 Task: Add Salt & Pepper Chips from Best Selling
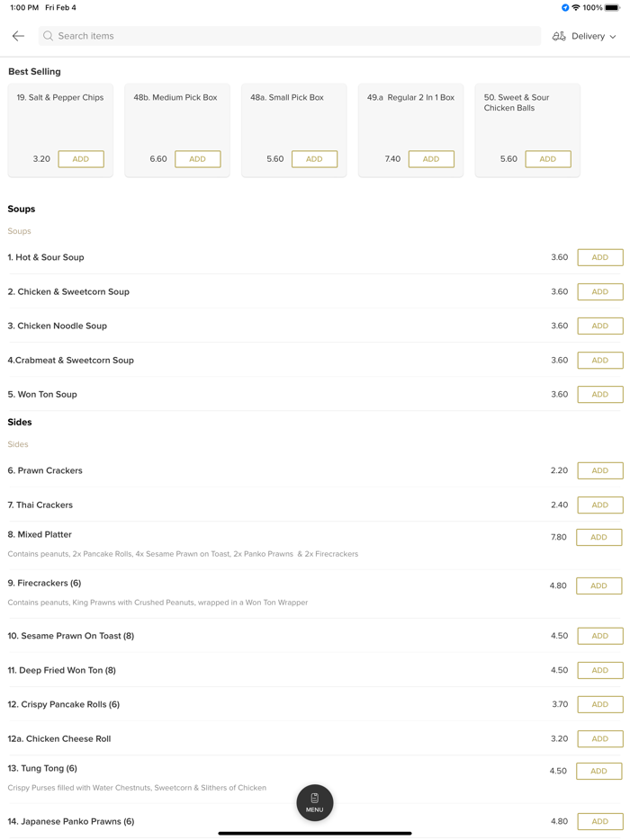click(x=81, y=159)
